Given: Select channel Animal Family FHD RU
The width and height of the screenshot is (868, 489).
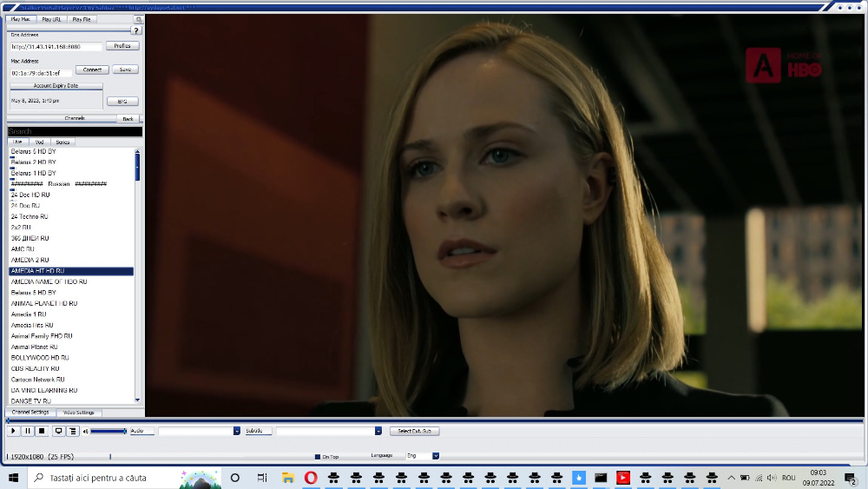Looking at the screenshot, I should click(42, 336).
